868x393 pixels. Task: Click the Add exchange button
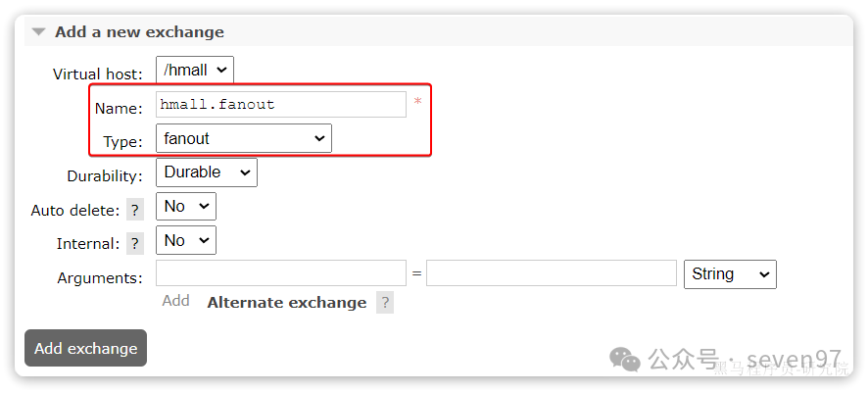(x=86, y=348)
